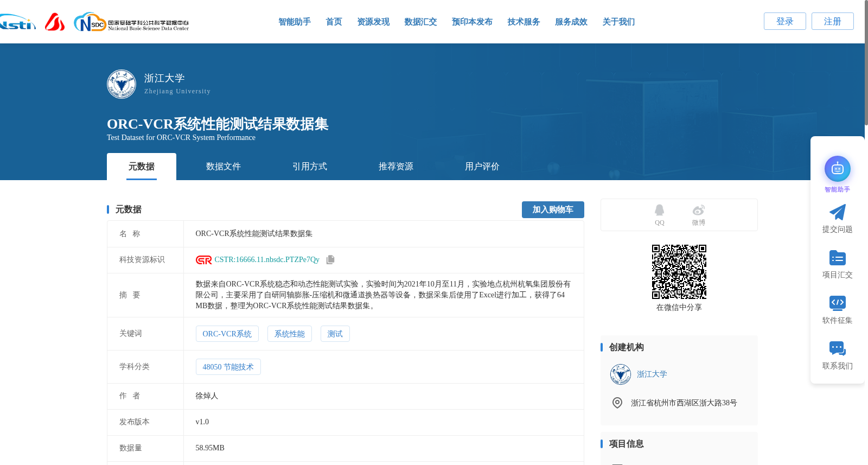This screenshot has height=465, width=868.
Task: Click the Zhejiang University emblem in banner
Action: (x=122, y=84)
